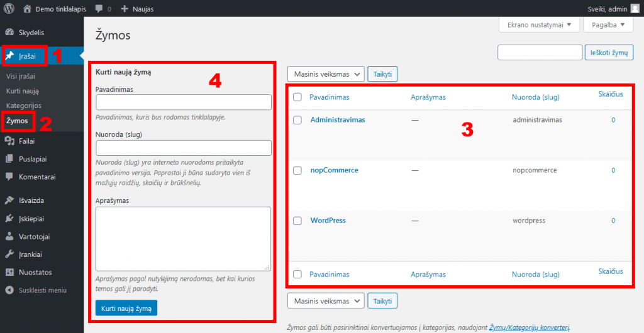Click the Suskleisti meniu collapse arrow icon
This screenshot has height=333, width=644.
coord(10,290)
